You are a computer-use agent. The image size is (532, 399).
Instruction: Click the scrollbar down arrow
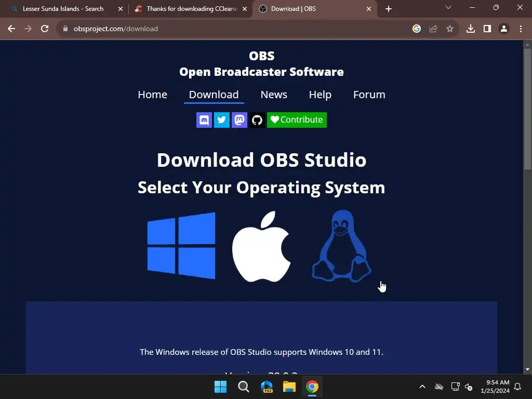click(x=527, y=369)
